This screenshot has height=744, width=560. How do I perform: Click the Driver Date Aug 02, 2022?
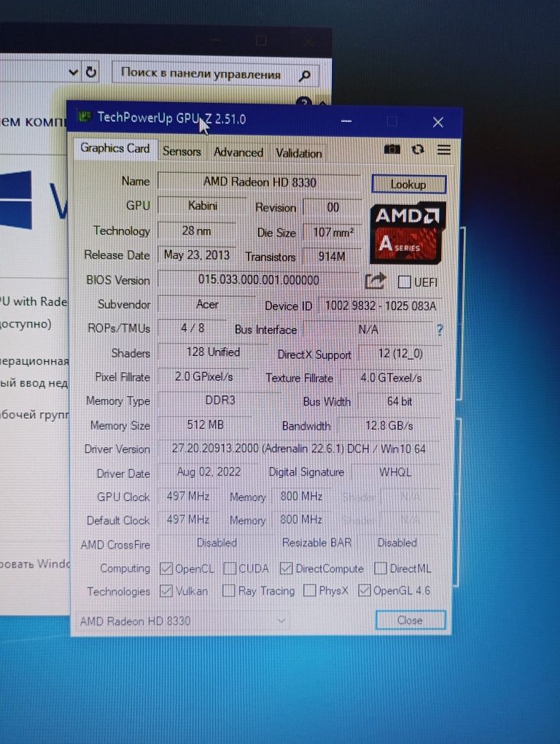click(209, 472)
